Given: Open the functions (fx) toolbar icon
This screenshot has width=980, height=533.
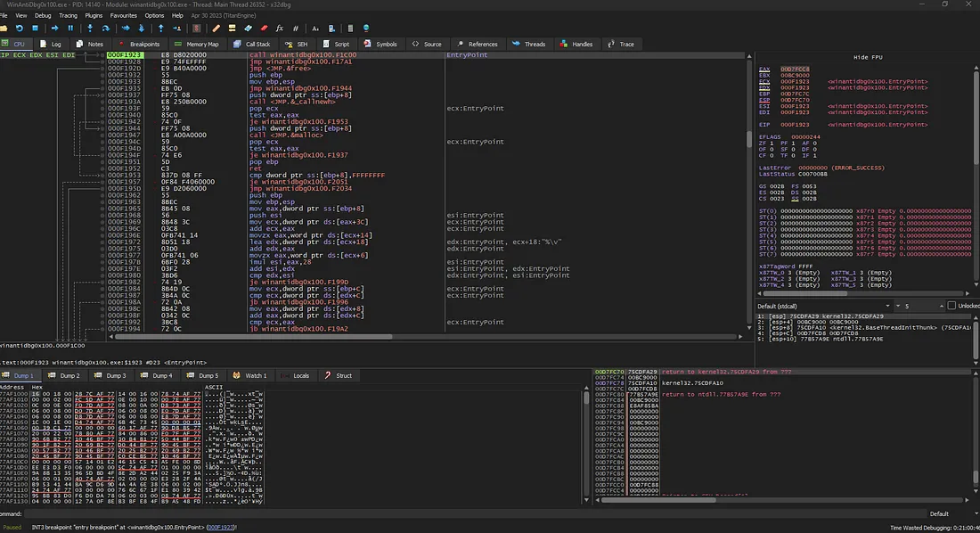Looking at the screenshot, I should (281, 29).
